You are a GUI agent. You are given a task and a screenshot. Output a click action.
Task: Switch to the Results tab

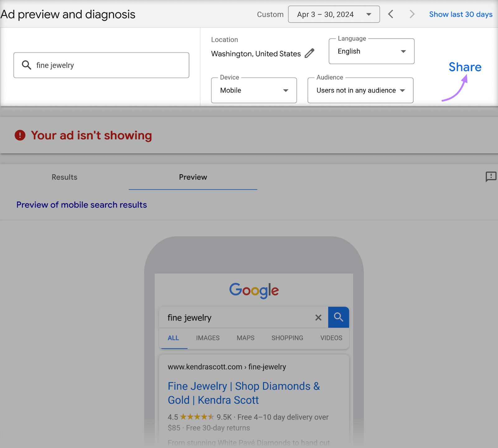click(x=64, y=177)
